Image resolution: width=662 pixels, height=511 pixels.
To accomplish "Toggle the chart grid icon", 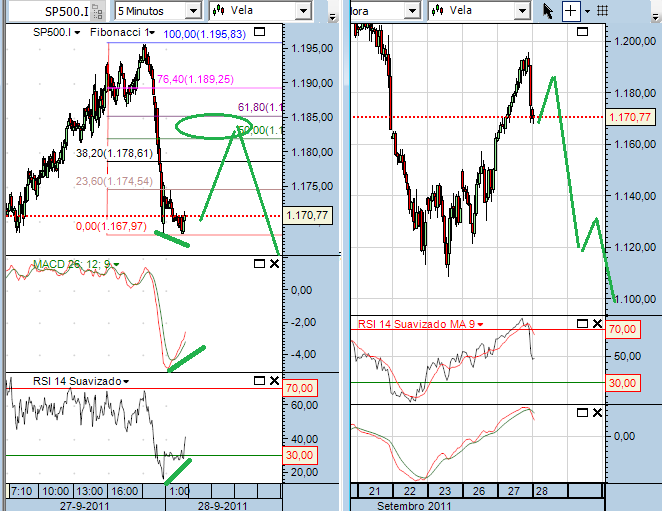I will click(602, 11).
